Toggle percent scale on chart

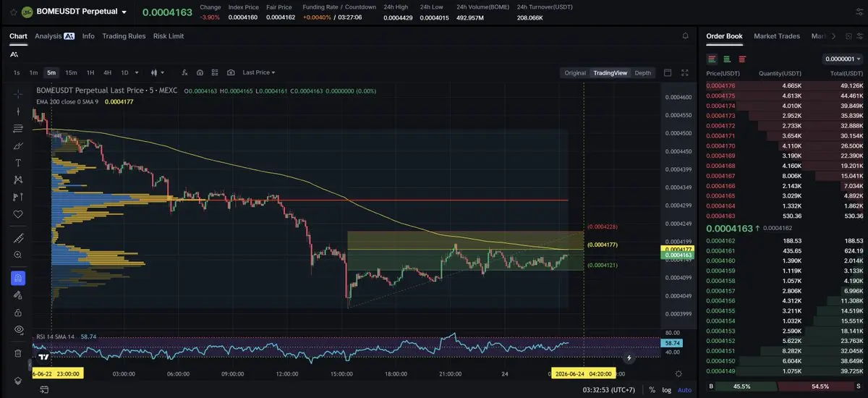pos(652,390)
